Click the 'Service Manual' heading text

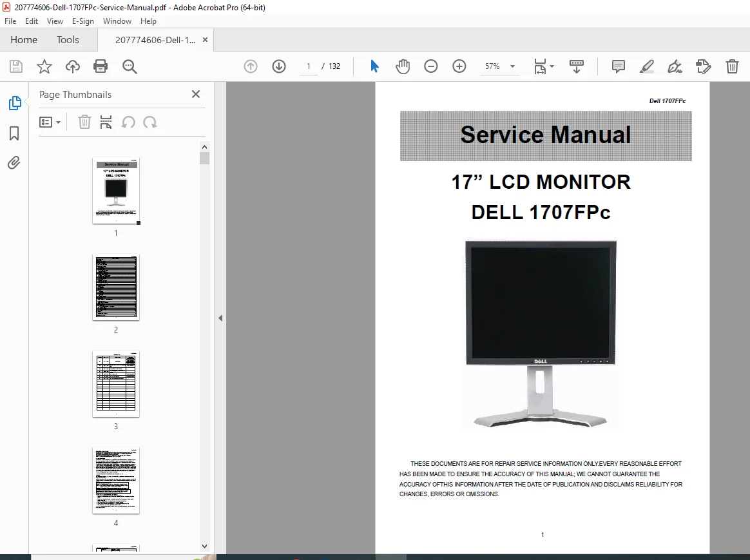tap(546, 135)
